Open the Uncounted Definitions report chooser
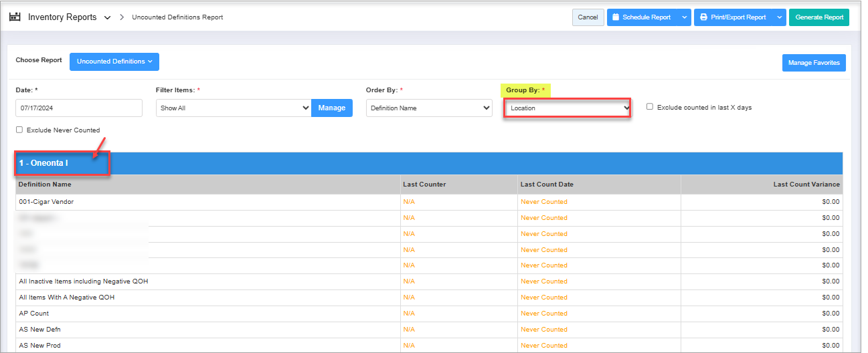868x353 pixels. coord(114,62)
